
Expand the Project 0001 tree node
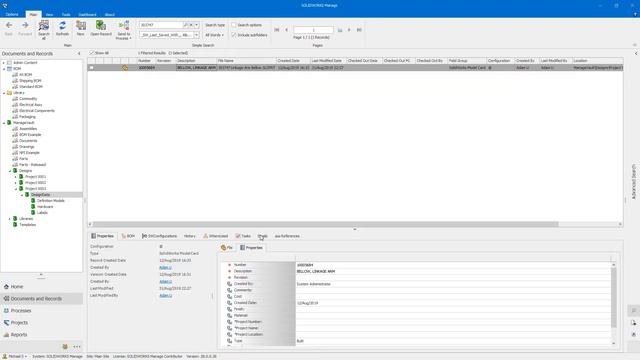(x=16, y=177)
